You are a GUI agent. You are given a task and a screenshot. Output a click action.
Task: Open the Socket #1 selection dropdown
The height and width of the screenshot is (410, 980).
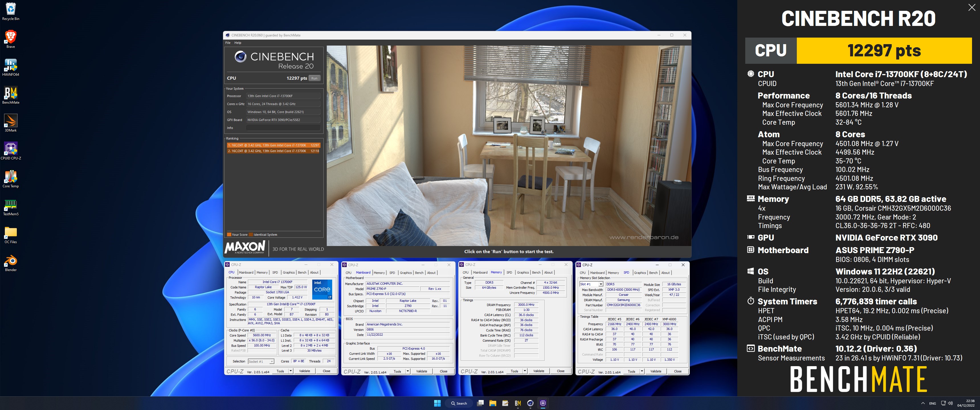pyautogui.click(x=261, y=361)
